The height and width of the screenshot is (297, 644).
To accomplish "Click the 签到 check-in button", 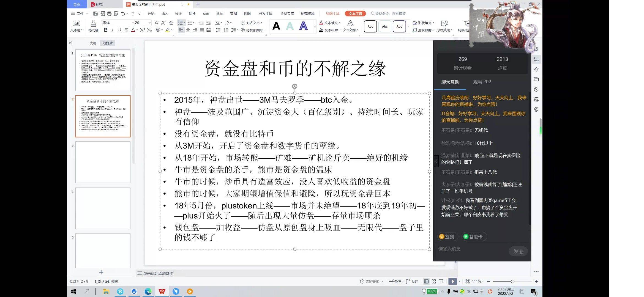I will click(447, 237).
